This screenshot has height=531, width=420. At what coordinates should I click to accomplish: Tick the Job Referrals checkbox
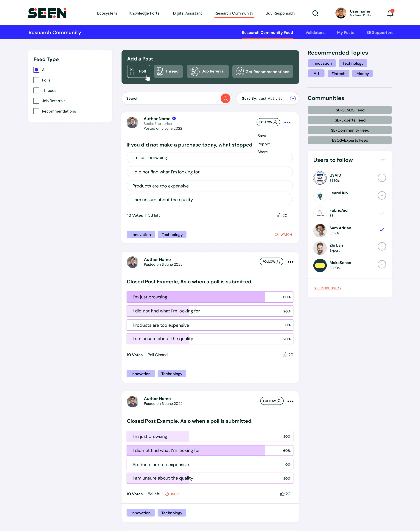36,101
